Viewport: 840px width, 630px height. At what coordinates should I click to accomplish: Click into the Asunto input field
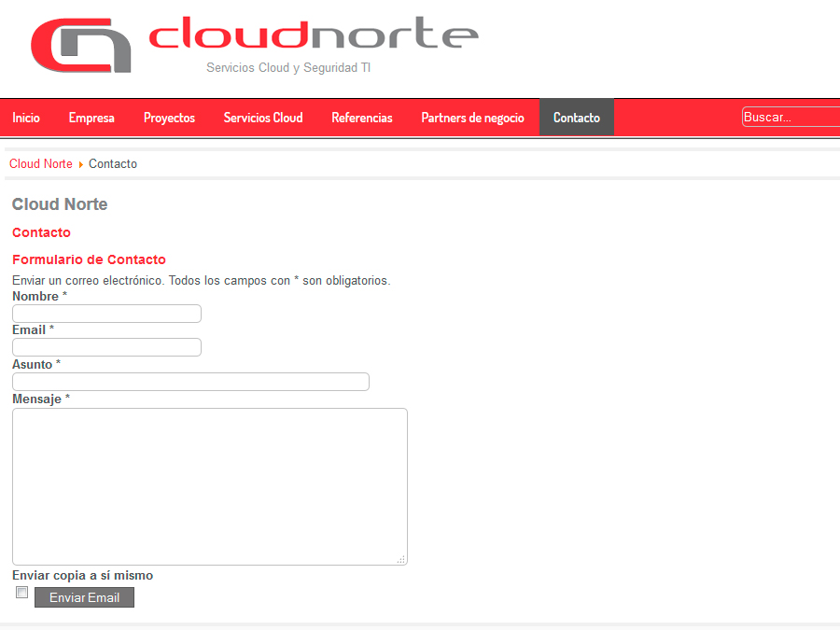pyautogui.click(x=190, y=382)
